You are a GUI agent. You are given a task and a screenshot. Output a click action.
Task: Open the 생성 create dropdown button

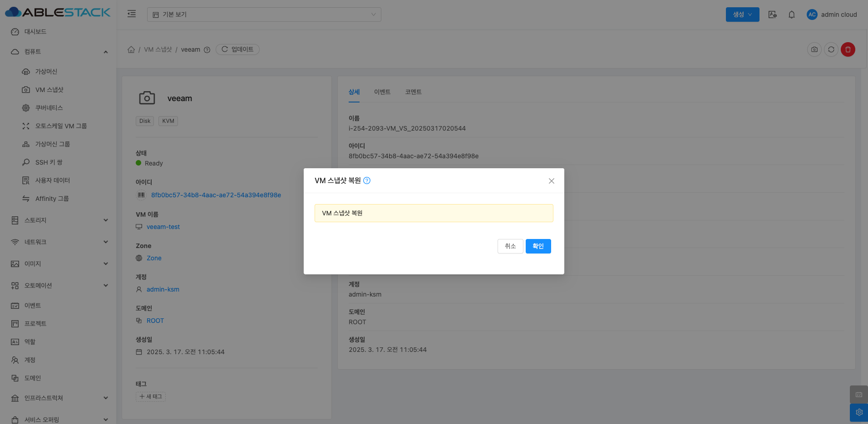coord(742,15)
